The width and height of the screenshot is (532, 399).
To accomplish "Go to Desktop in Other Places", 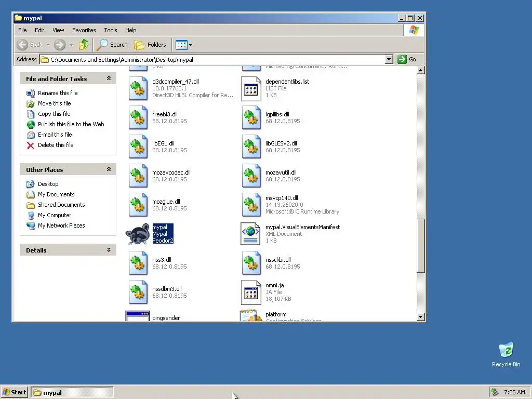I will [x=48, y=184].
